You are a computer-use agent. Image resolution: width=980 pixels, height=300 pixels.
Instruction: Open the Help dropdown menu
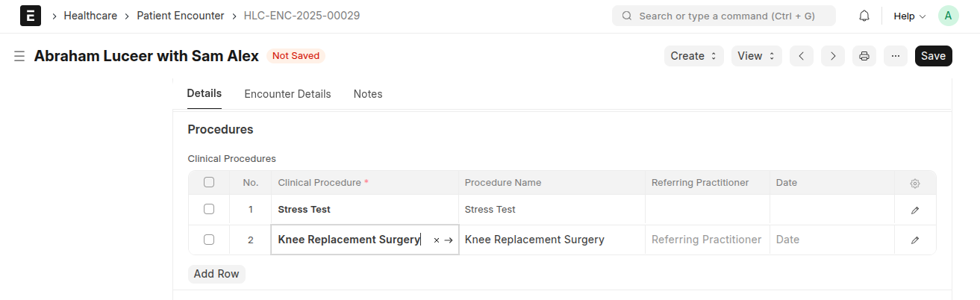[x=909, y=16]
